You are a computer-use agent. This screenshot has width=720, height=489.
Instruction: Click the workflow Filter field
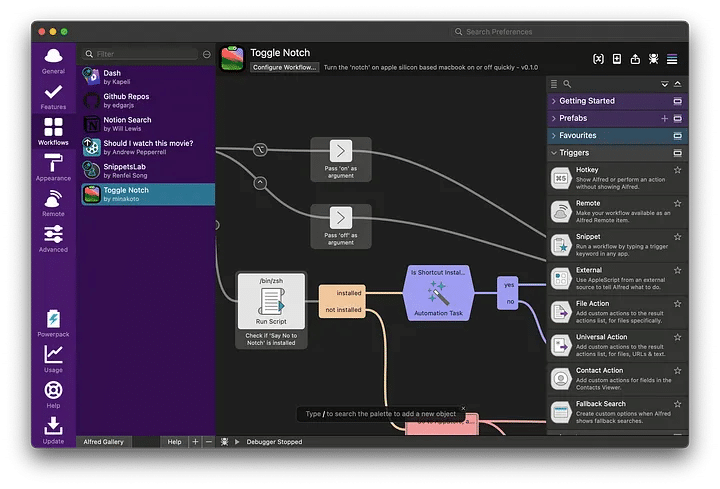(140, 54)
